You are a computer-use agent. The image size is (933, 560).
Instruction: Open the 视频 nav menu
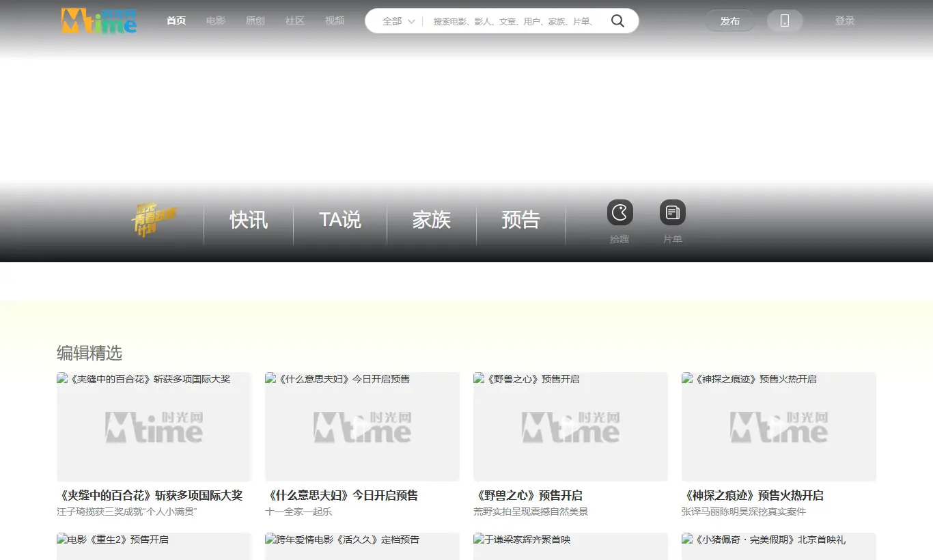point(335,21)
